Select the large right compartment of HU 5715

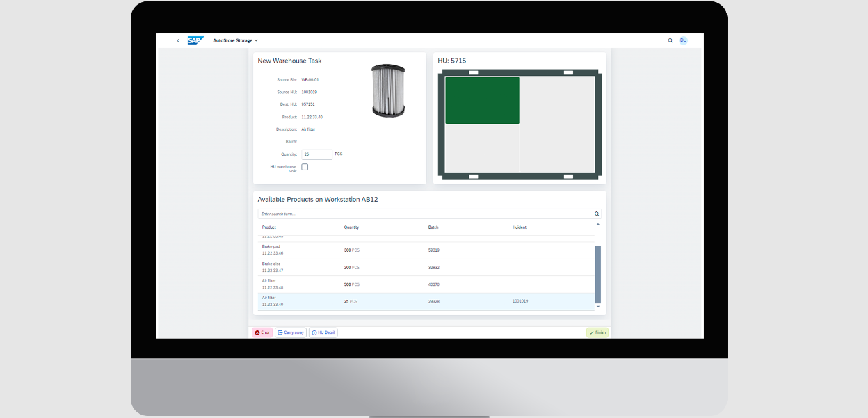(558, 124)
